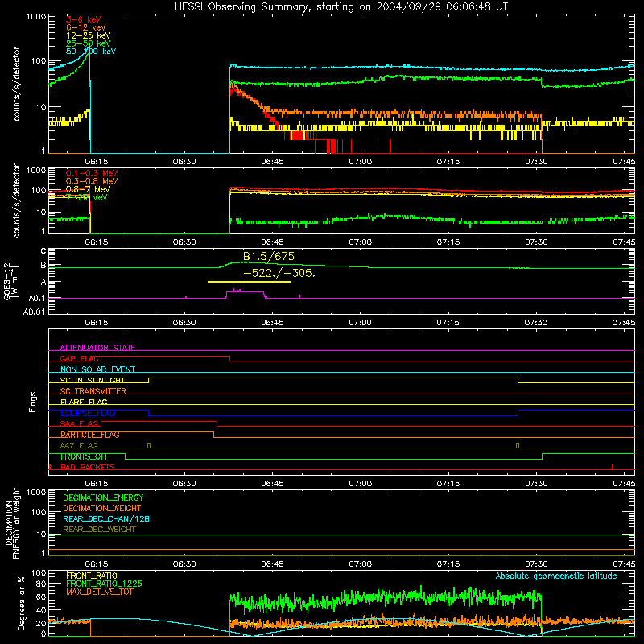
Task: Click the SC_IN_SUNLIGHT flag label
Action: pos(93,380)
